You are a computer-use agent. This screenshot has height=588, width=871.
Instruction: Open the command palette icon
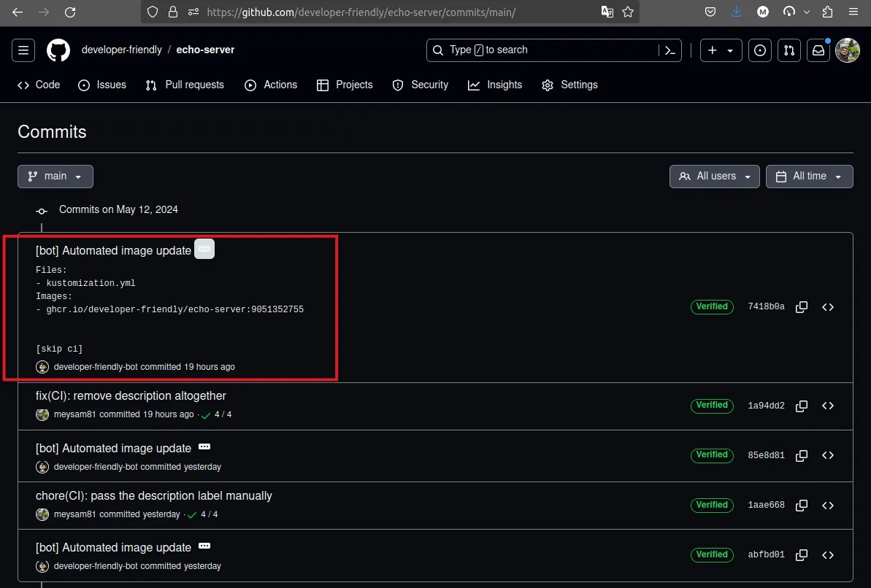click(669, 50)
